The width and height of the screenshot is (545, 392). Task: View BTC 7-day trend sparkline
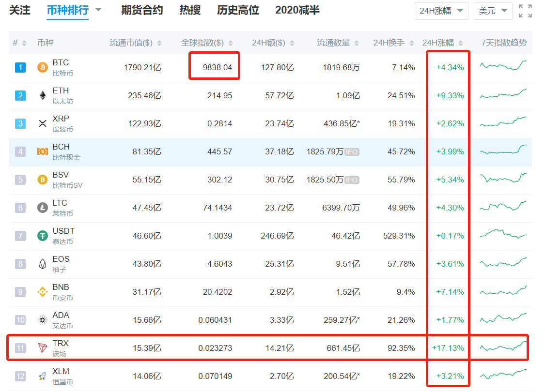[x=503, y=65]
